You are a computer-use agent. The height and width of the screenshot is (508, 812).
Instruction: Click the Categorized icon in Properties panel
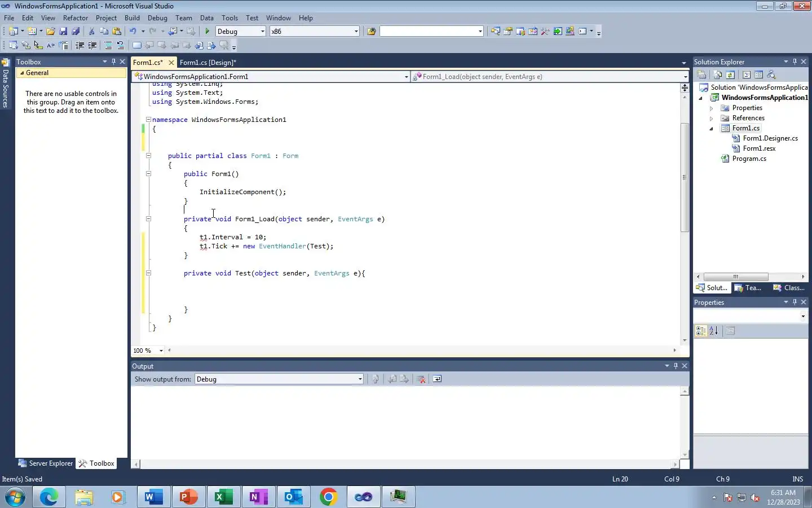701,331
